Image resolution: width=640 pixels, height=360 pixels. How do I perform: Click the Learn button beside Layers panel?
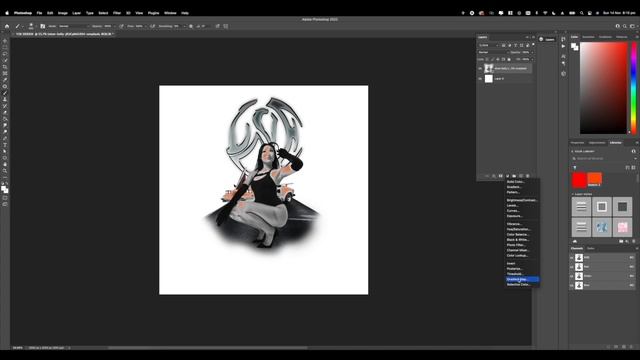547,39
